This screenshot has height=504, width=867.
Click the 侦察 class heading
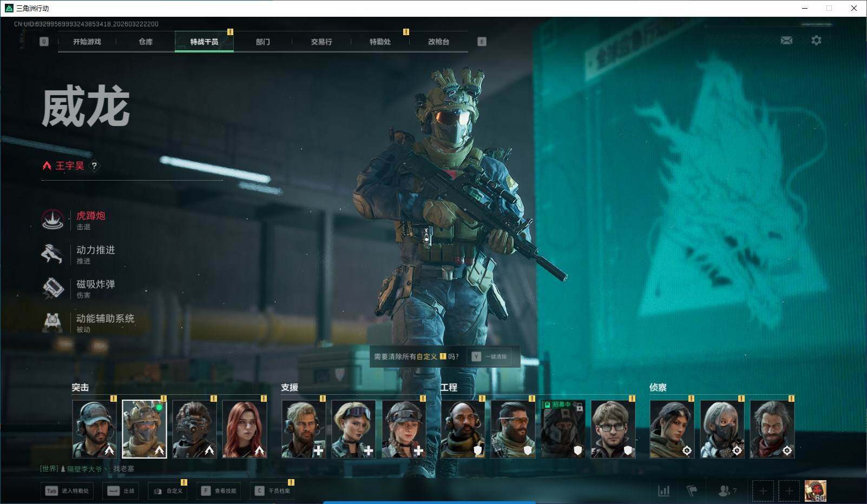[x=658, y=387]
